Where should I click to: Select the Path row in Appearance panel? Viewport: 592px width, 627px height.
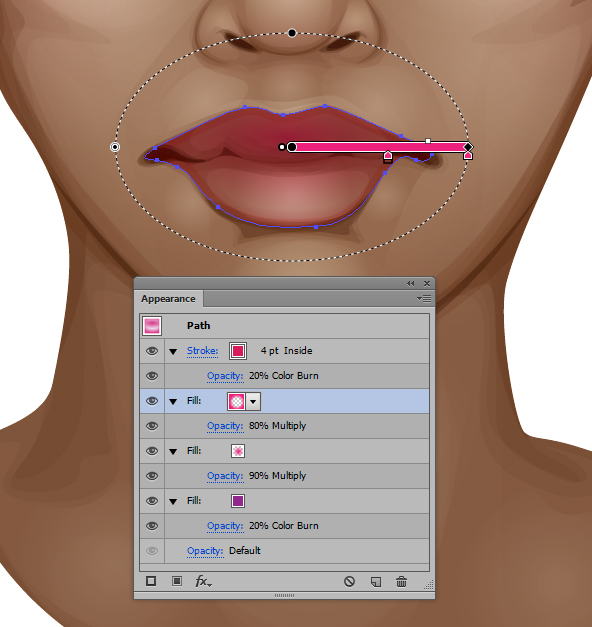(284, 325)
